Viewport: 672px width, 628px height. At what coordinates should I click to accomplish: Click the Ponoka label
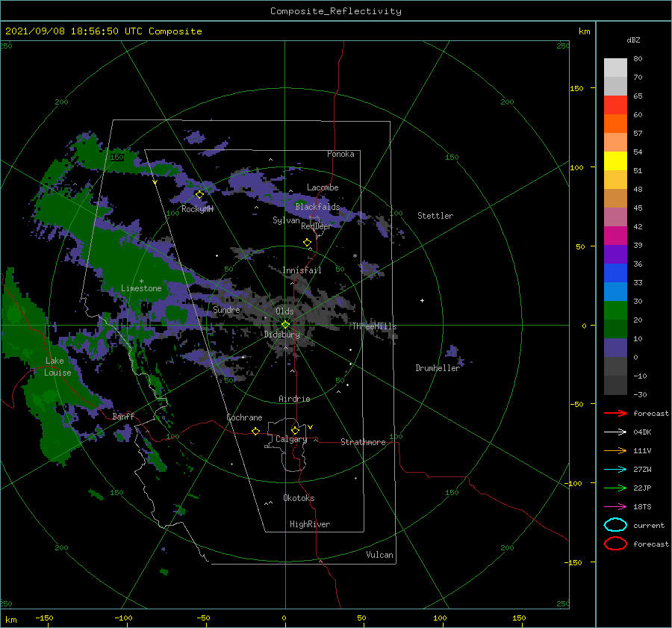click(340, 154)
